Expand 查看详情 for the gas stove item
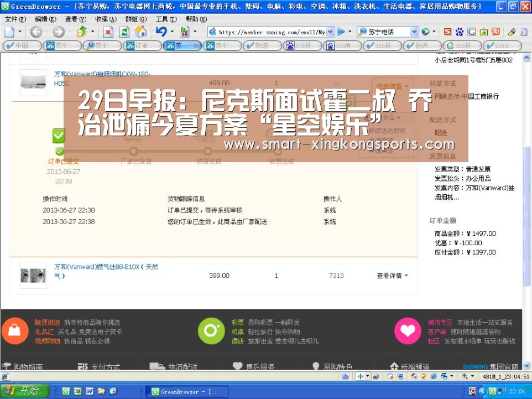Viewport: 532px width, 399px height. pos(392,276)
